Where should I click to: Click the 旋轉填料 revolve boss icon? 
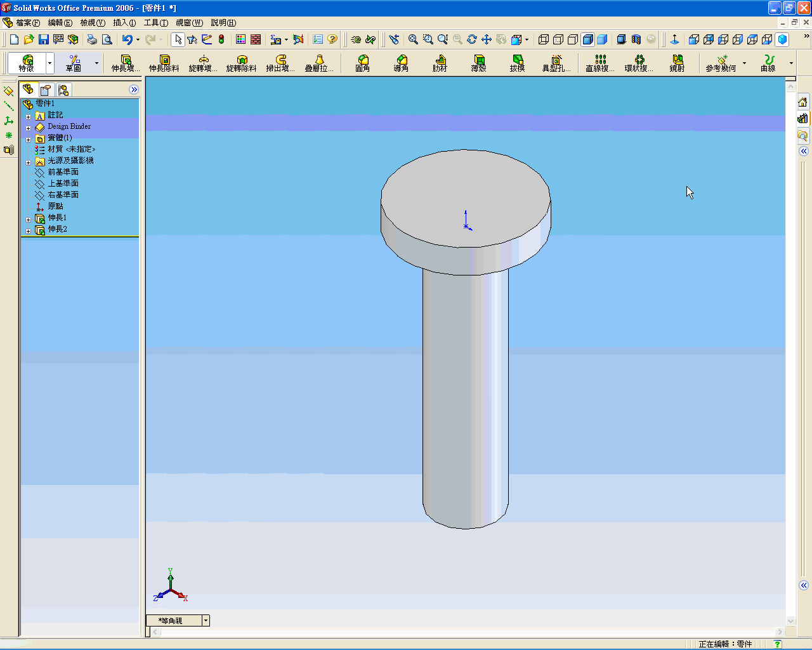click(x=203, y=63)
